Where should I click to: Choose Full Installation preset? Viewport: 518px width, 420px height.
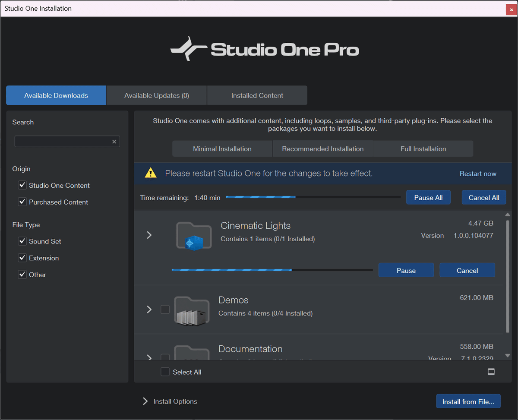pos(423,148)
